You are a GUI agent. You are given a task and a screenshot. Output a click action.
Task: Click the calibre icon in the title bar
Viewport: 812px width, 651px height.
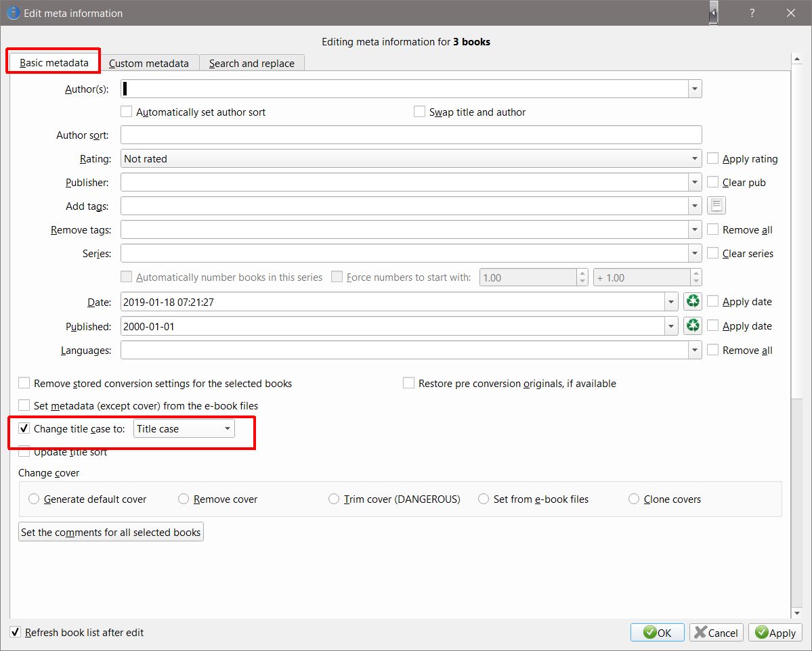click(x=14, y=13)
